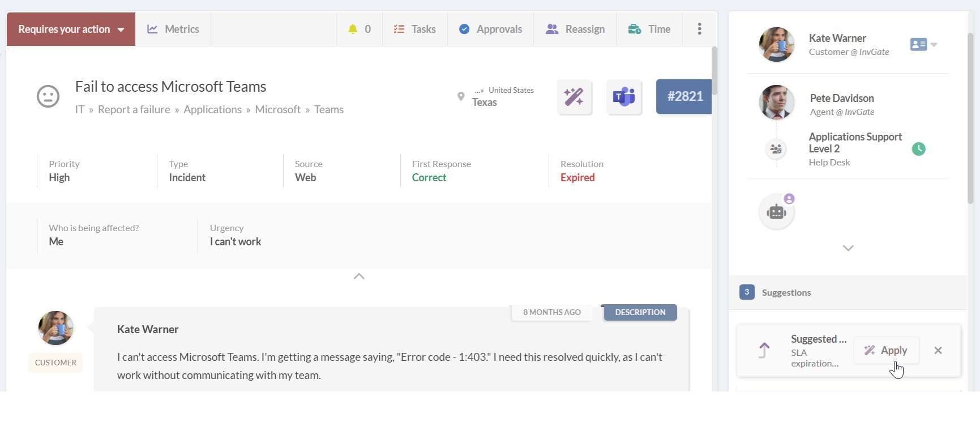980x443 pixels.
Task: Open the Microsoft Teams integration icon
Action: [x=624, y=97]
